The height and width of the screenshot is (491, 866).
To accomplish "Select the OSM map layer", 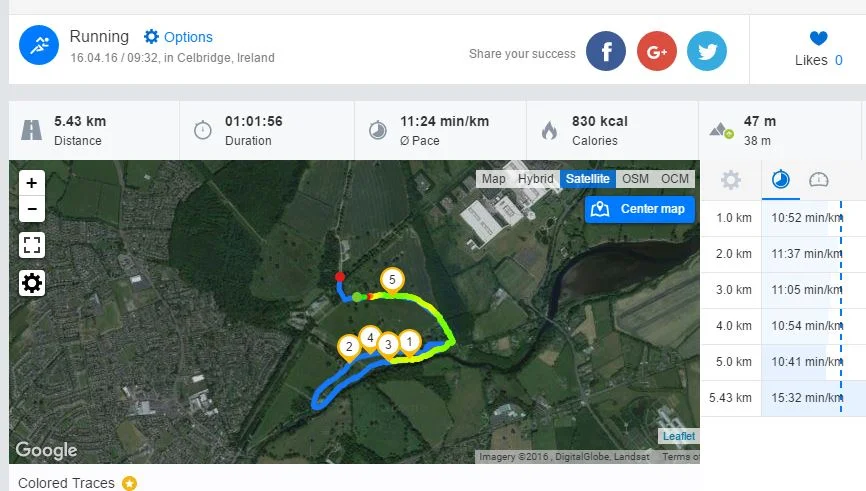I will pyautogui.click(x=635, y=179).
